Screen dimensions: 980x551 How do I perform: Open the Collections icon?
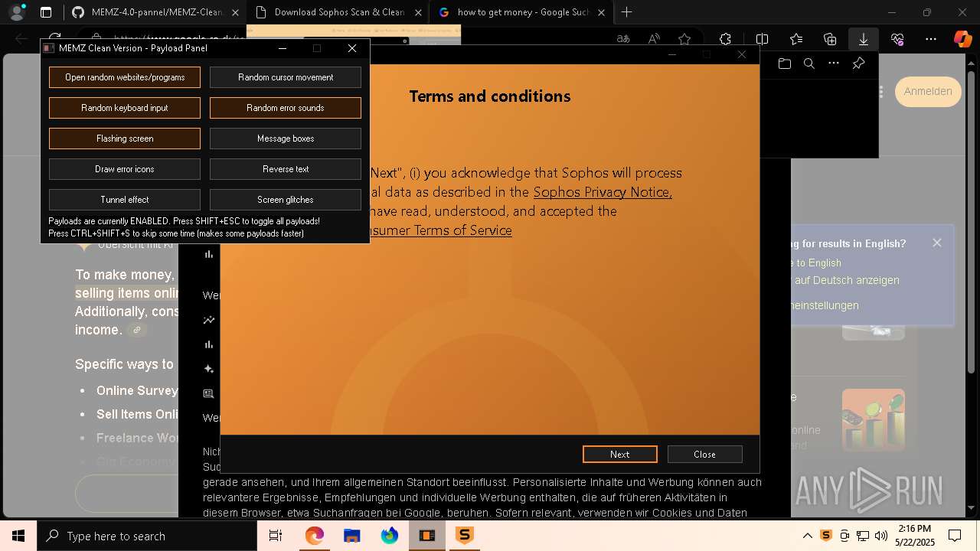830,39
